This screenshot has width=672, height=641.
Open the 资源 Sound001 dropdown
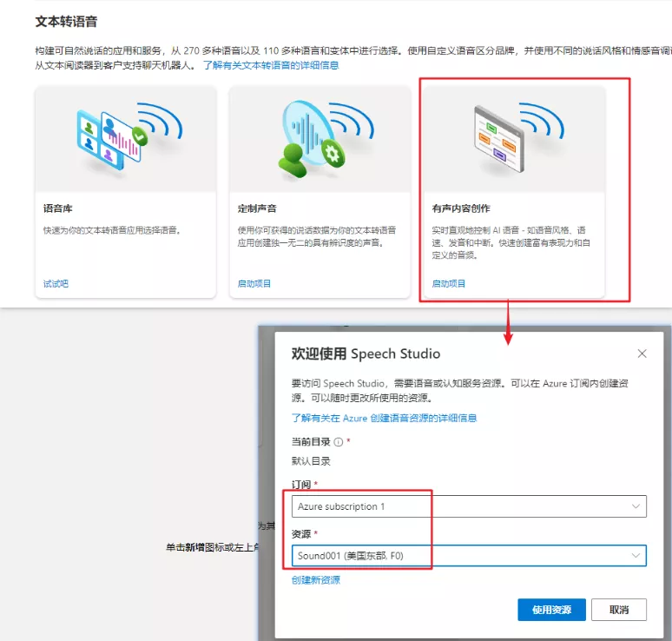click(469, 556)
